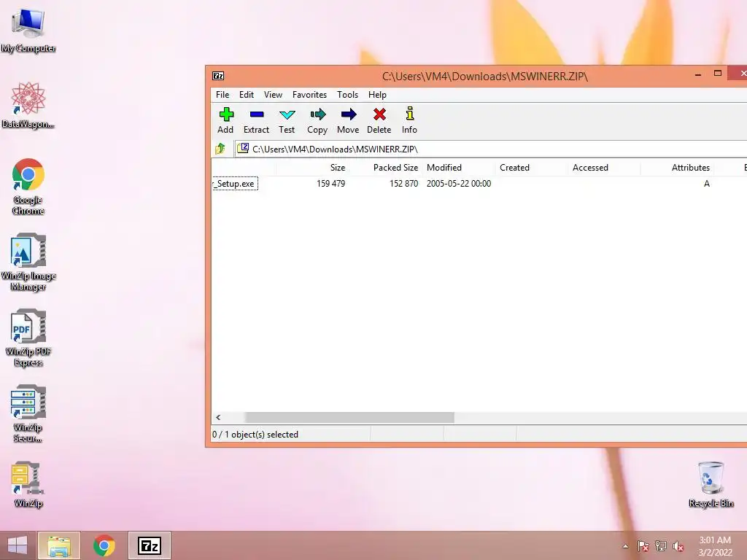Sort by Accessed column header
Screen dimensions: 747x560
pyautogui.click(x=605, y=168)
